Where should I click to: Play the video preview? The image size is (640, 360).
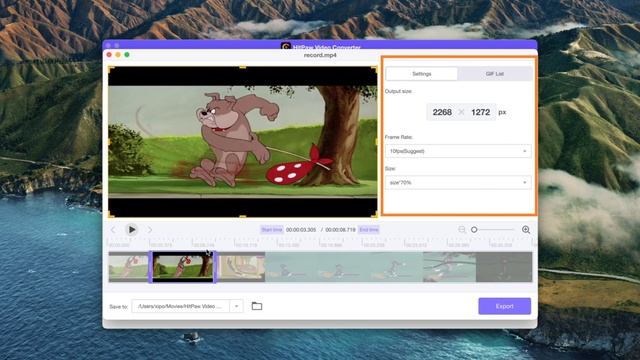click(x=131, y=230)
